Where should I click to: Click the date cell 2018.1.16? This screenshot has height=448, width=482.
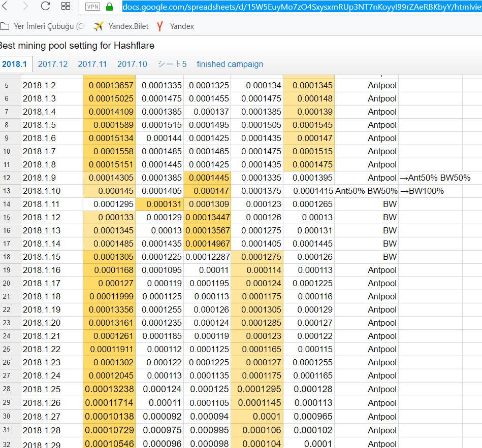tap(52, 270)
